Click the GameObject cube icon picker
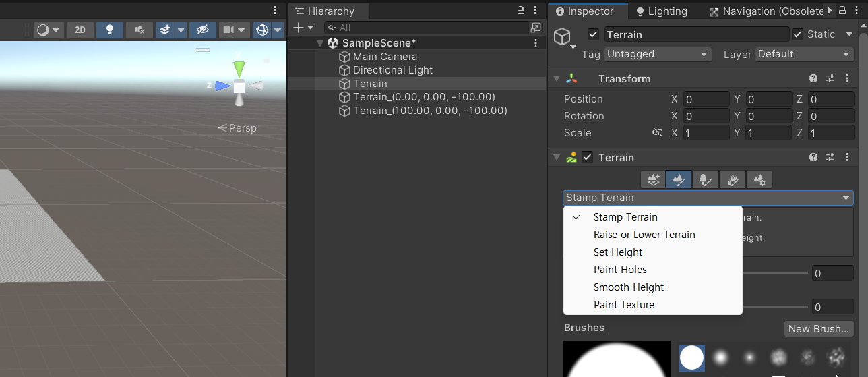This screenshot has width=868, height=377. pos(563,38)
